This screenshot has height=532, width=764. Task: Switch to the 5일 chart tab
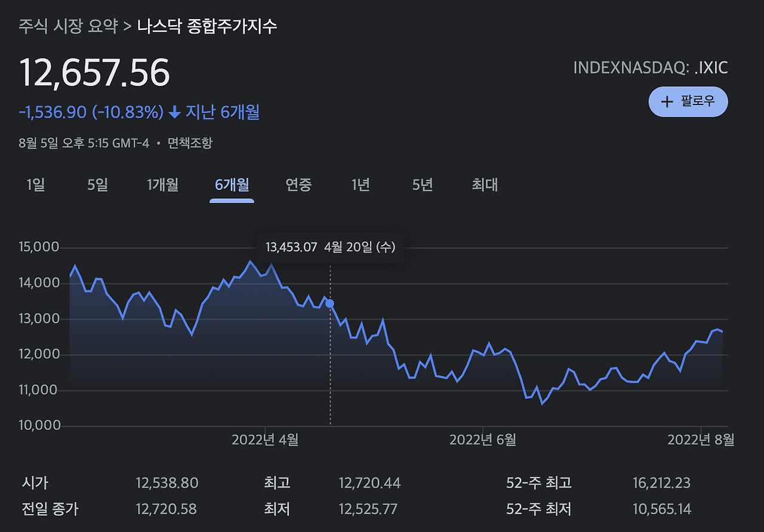97,186
